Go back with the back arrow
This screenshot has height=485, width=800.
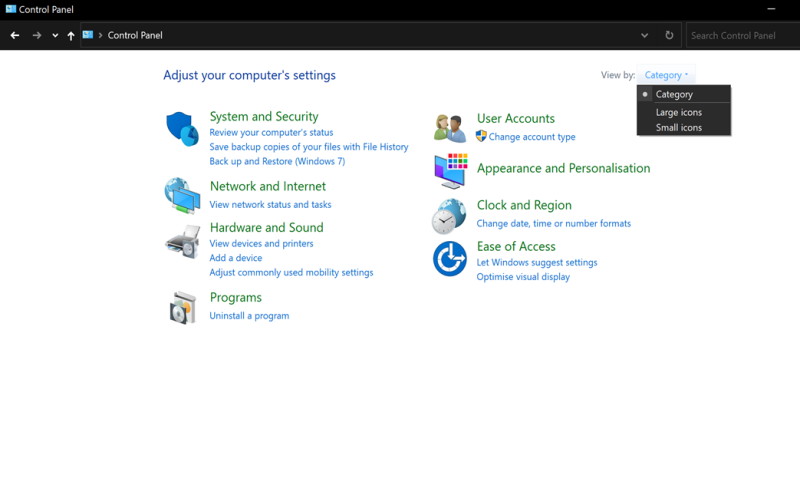point(15,35)
